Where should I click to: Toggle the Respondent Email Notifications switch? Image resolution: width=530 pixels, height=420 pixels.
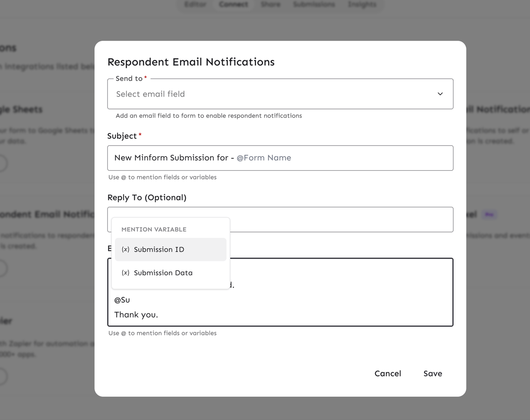click(x=2, y=268)
